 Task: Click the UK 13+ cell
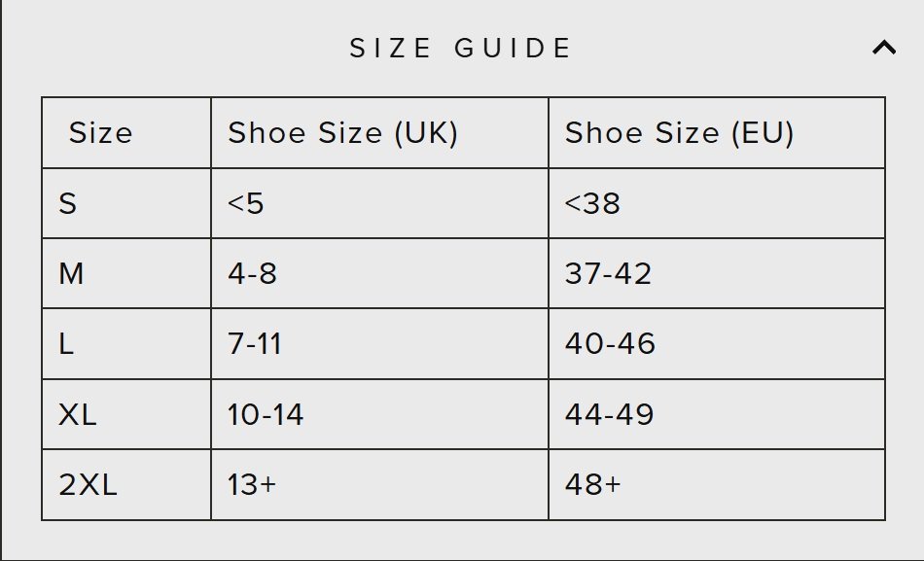[x=252, y=484]
